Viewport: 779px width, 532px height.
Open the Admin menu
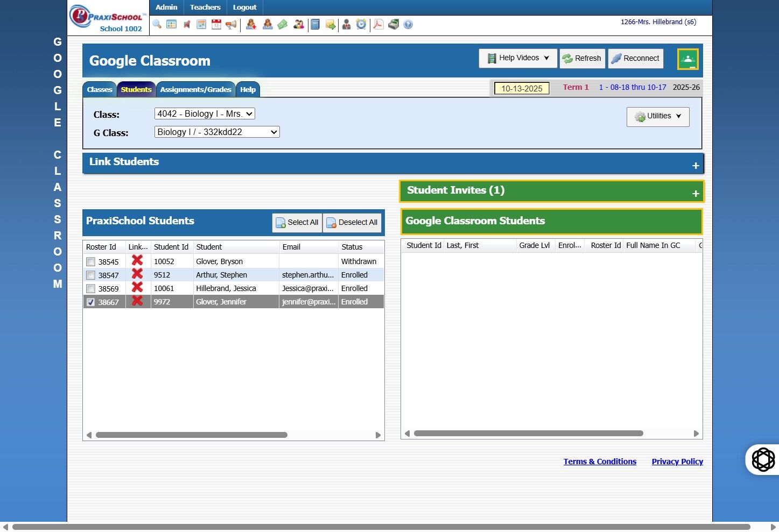(x=166, y=8)
